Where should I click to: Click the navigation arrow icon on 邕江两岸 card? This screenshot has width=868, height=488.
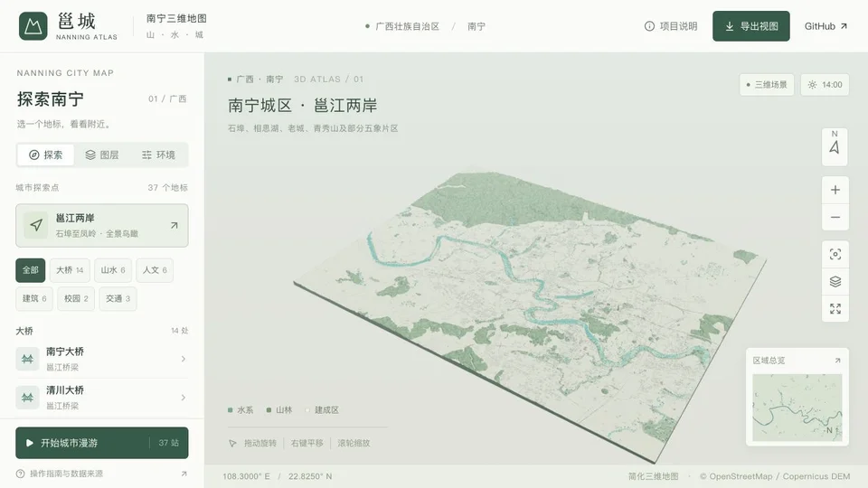[36, 225]
